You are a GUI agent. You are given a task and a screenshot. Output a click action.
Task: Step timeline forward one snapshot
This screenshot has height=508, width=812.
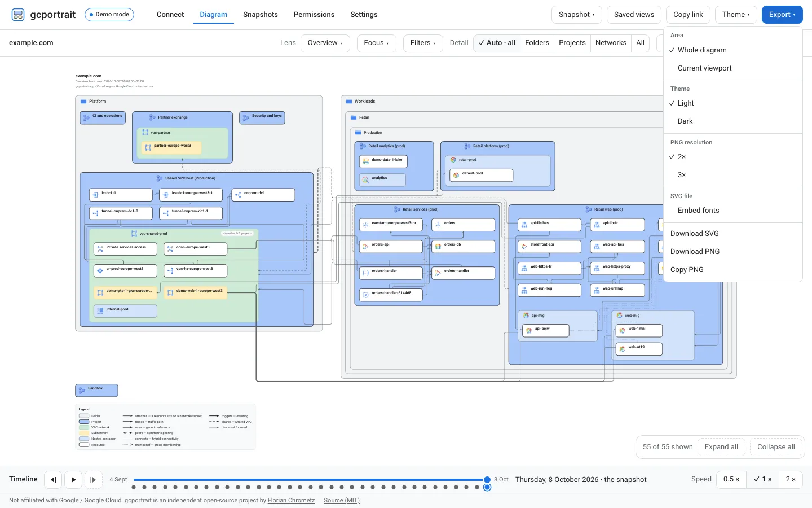pyautogui.click(x=94, y=480)
